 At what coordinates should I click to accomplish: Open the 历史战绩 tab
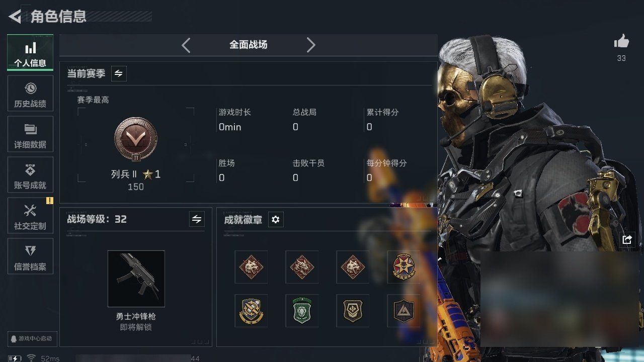pyautogui.click(x=30, y=94)
